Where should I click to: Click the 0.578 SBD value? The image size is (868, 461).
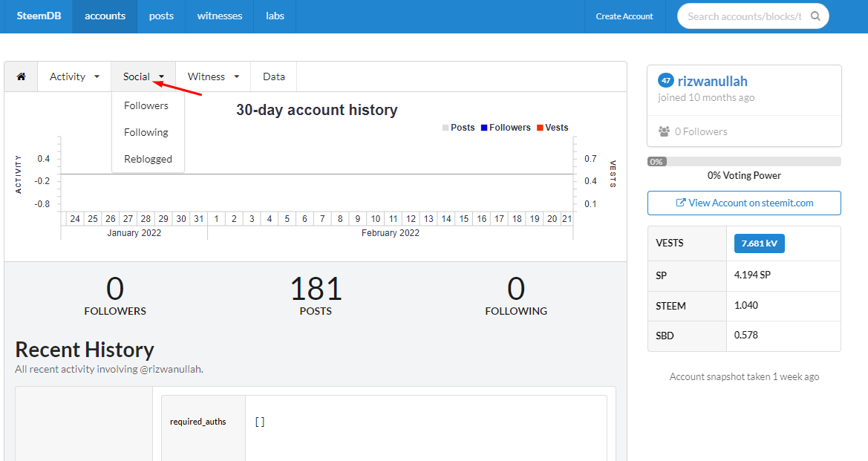point(746,336)
